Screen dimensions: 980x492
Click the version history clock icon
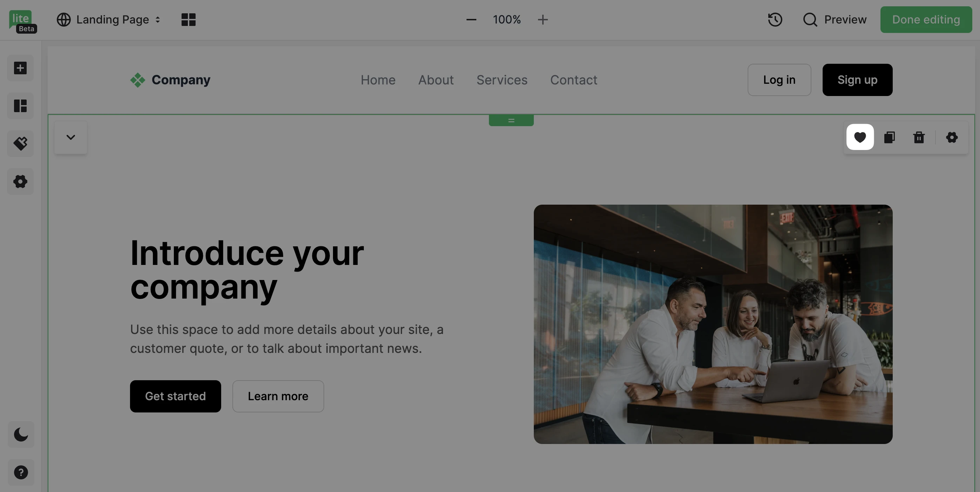(775, 19)
